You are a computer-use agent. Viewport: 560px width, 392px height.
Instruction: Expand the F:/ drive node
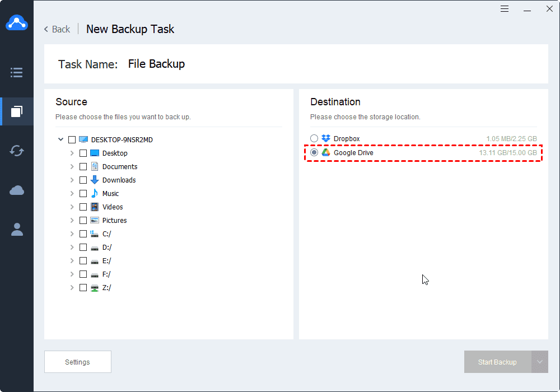[x=72, y=274]
